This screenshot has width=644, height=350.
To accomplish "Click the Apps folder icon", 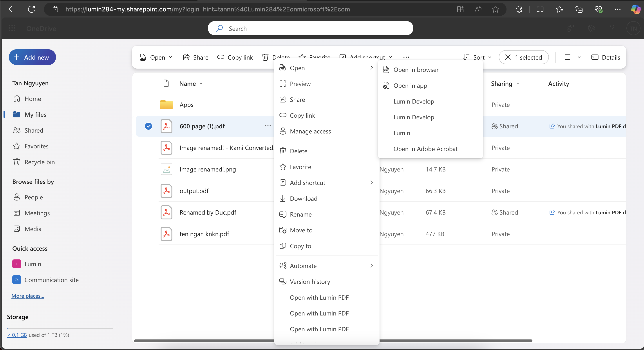I will 166,105.
